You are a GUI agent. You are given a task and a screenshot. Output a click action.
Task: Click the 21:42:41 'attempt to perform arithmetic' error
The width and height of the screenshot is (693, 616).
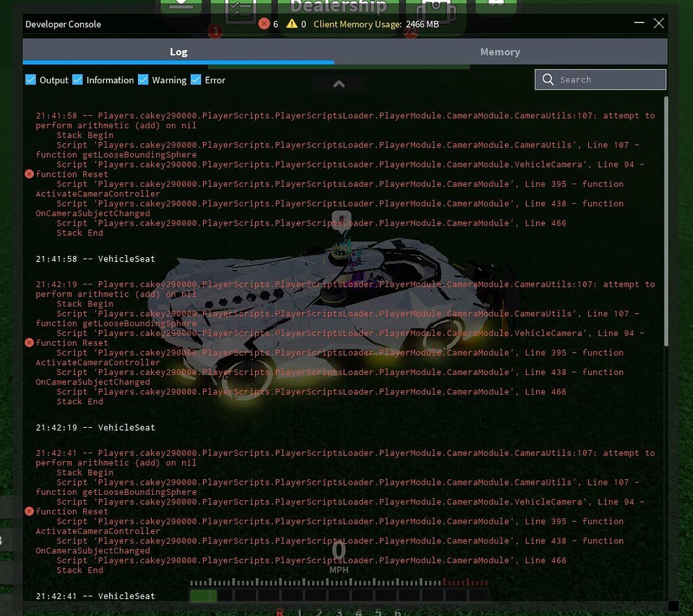345,458
